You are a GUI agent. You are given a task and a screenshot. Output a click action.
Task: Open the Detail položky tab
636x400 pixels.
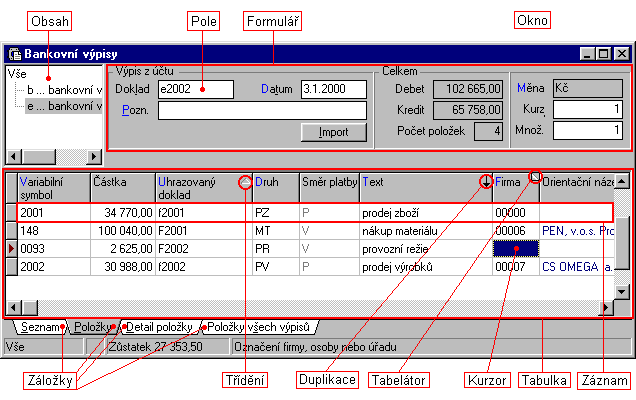point(159,327)
